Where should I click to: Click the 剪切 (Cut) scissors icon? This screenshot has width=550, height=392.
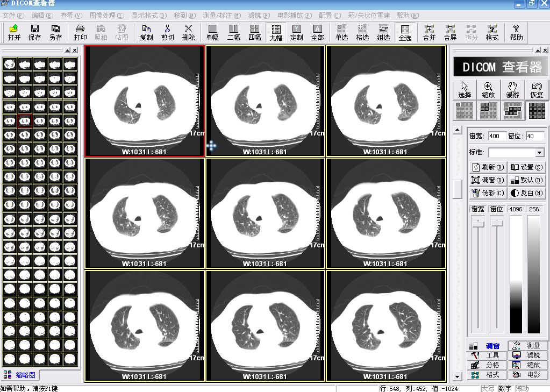(x=167, y=32)
